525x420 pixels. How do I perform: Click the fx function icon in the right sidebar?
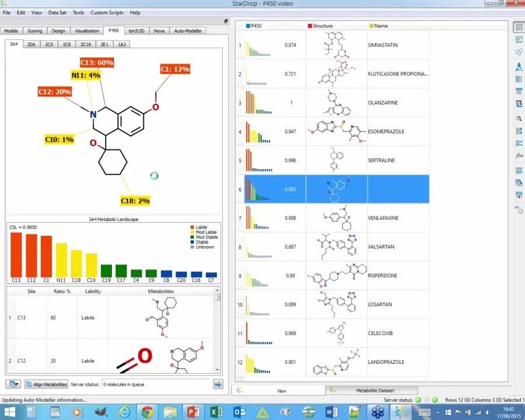click(518, 156)
